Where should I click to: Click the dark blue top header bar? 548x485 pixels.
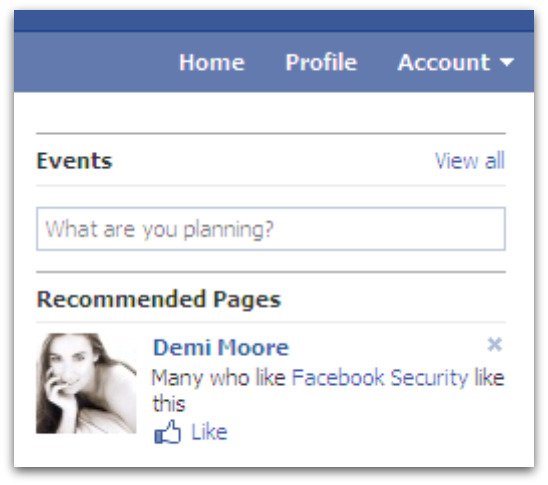coord(274,21)
